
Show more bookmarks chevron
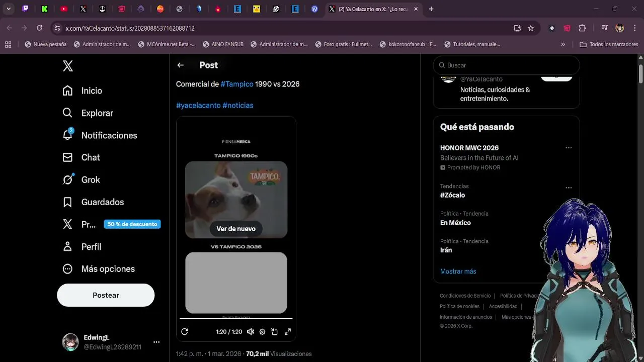[563, 44]
